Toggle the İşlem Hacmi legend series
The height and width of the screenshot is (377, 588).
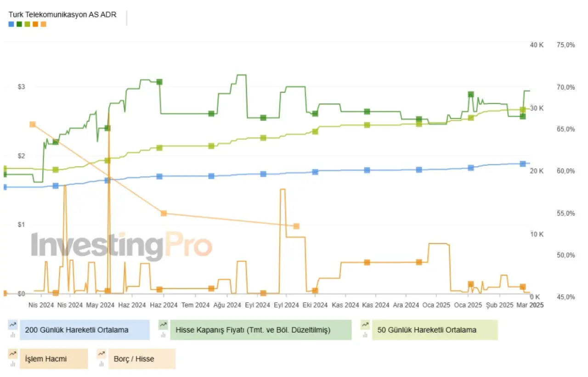coord(54,359)
